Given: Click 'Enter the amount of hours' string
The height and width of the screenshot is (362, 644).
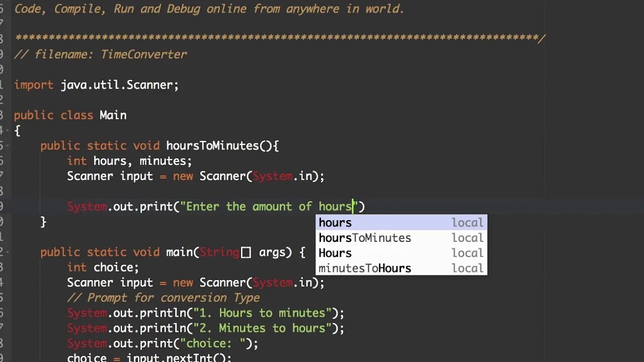Looking at the screenshot, I should [x=269, y=207].
